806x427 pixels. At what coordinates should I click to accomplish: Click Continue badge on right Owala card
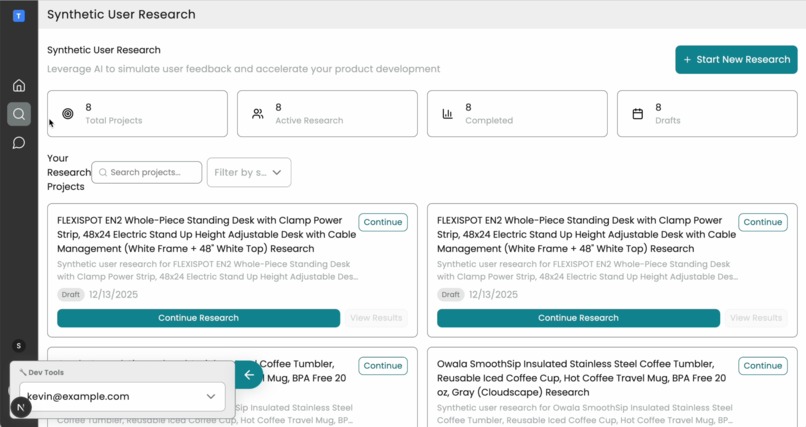[x=763, y=366]
